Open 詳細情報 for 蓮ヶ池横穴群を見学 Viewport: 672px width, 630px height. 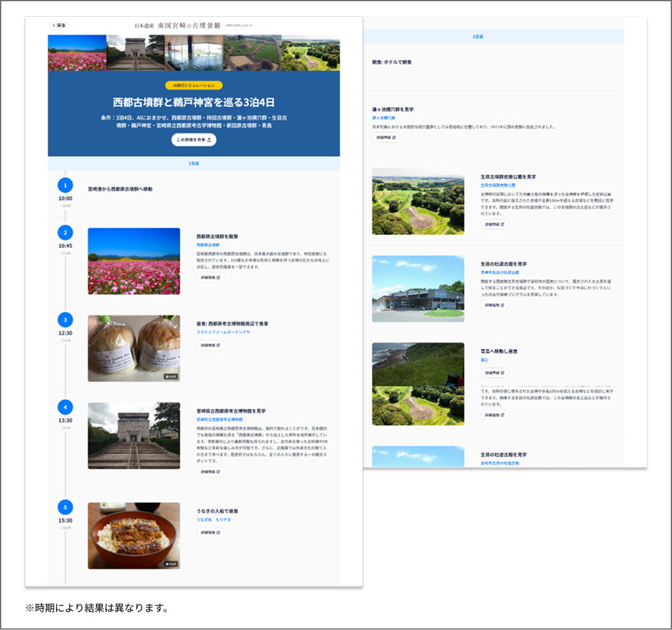(386, 137)
